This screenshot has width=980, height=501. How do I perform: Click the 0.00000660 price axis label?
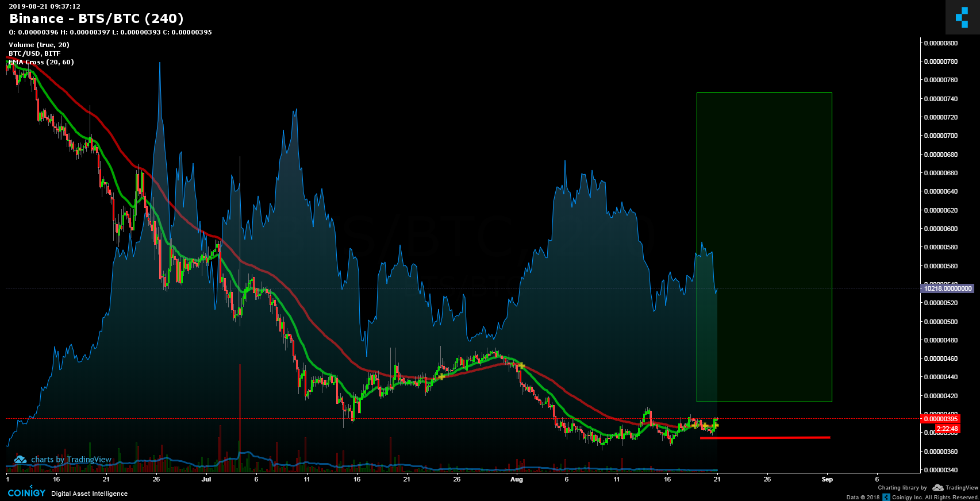pos(940,173)
